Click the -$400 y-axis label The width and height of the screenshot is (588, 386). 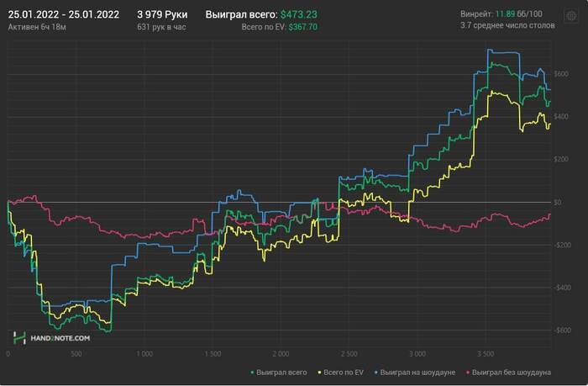pyautogui.click(x=562, y=288)
